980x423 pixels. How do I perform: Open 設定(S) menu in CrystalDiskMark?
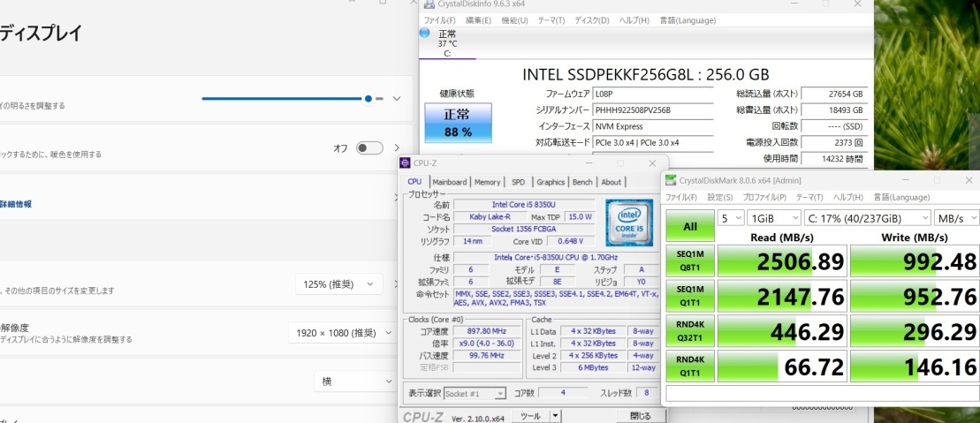tap(719, 198)
